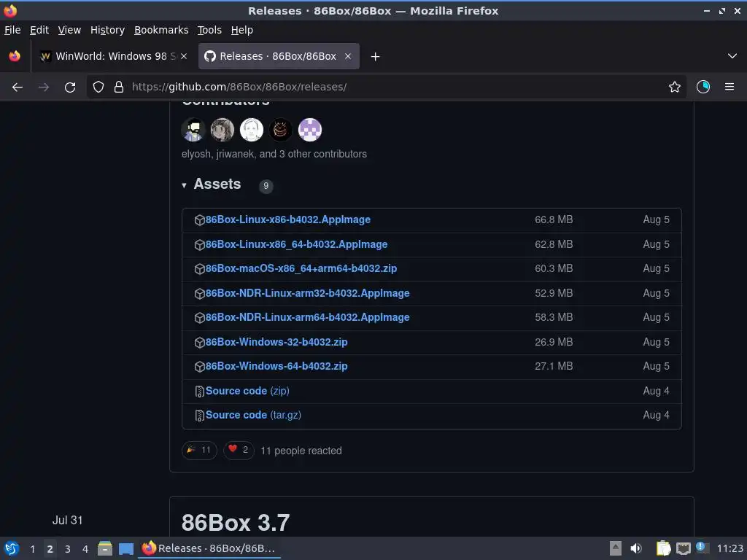Open the Tools menu

pyautogui.click(x=209, y=30)
